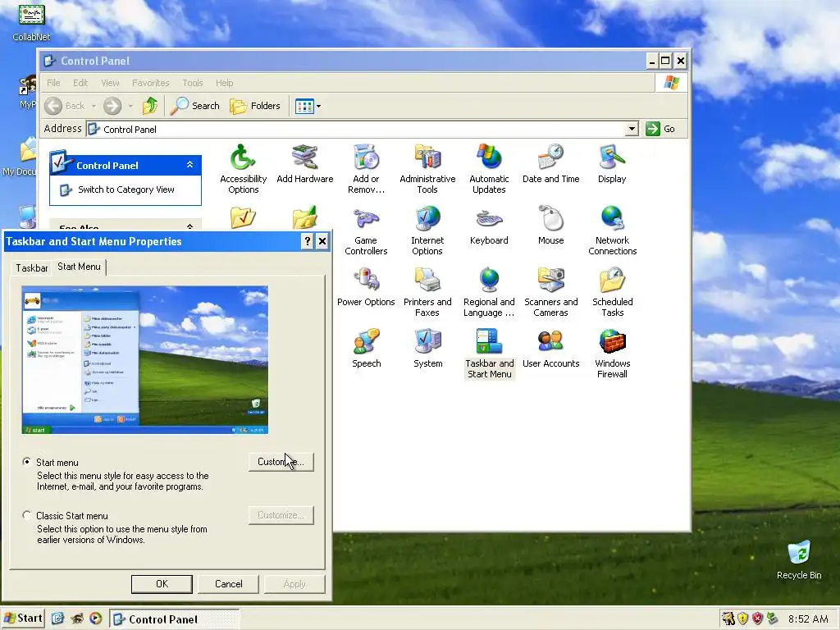840x630 pixels.
Task: Open the Views button dropdown
Action: pos(319,106)
